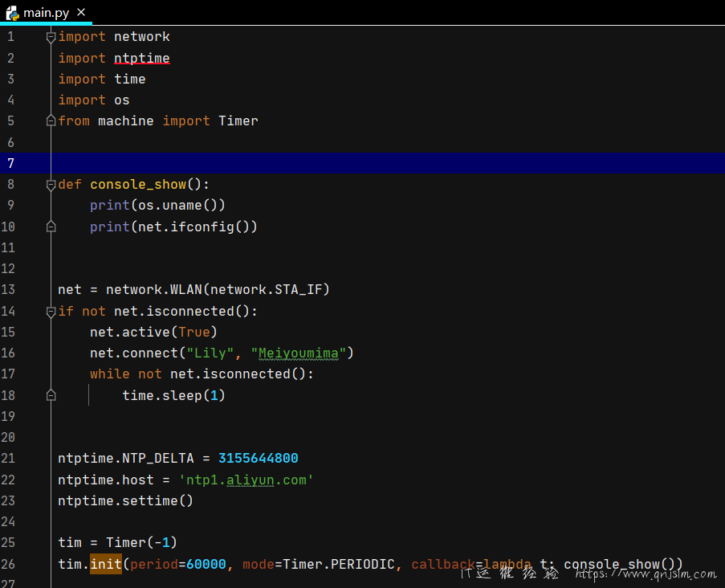Click Timer(-1) on line 25
The image size is (725, 588).
pyautogui.click(x=141, y=543)
